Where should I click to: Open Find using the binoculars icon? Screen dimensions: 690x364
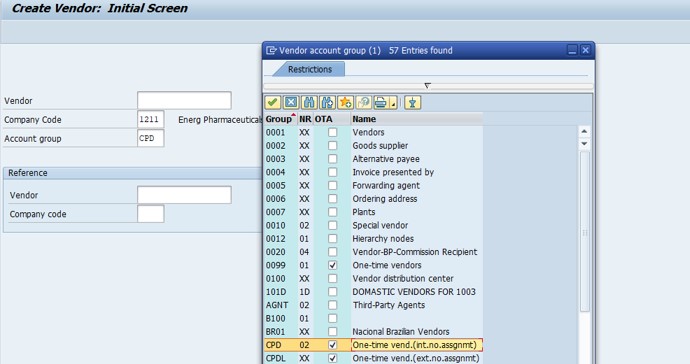pos(309,103)
